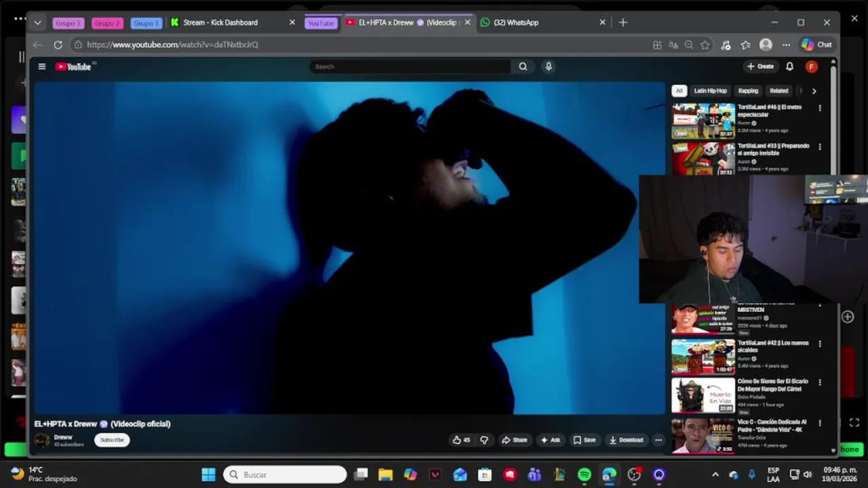Expand the Grupo 2 tab group

107,23
